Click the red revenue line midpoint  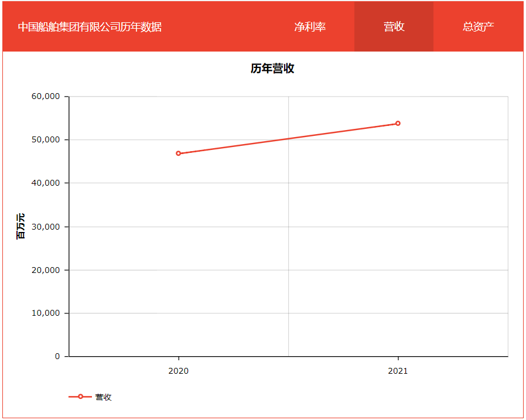point(288,139)
